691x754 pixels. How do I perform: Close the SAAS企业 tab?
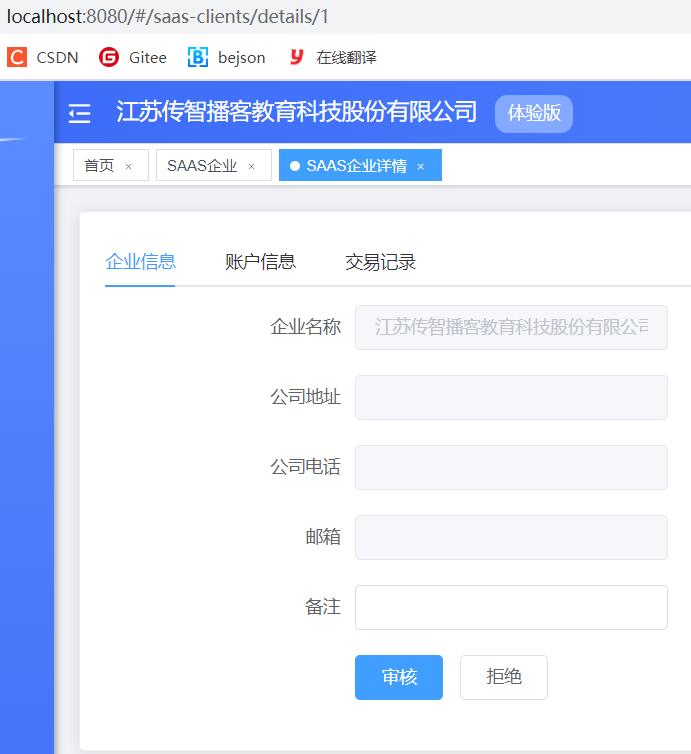click(x=251, y=166)
